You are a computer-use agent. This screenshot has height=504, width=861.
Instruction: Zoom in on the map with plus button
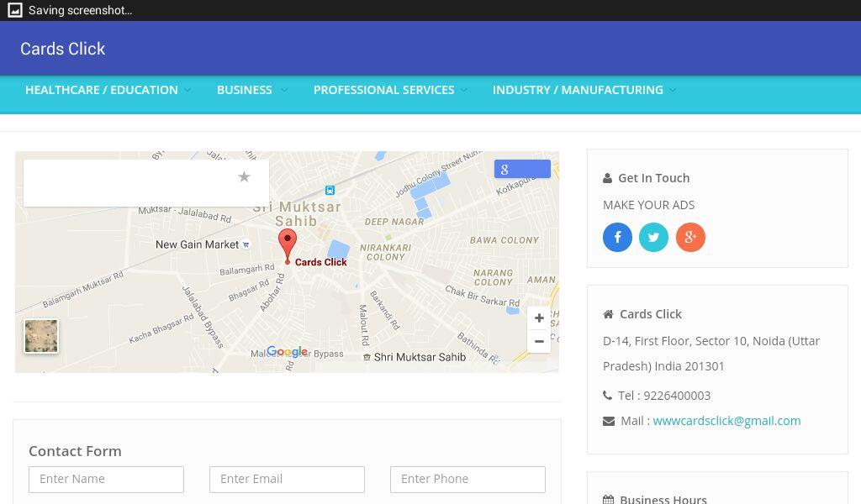(x=539, y=318)
